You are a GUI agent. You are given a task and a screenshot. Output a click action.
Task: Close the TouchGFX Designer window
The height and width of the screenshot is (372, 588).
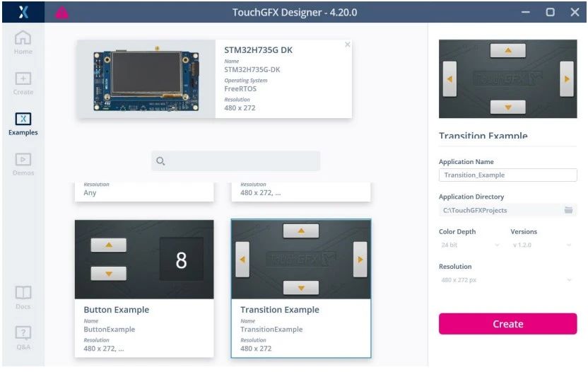tap(575, 12)
